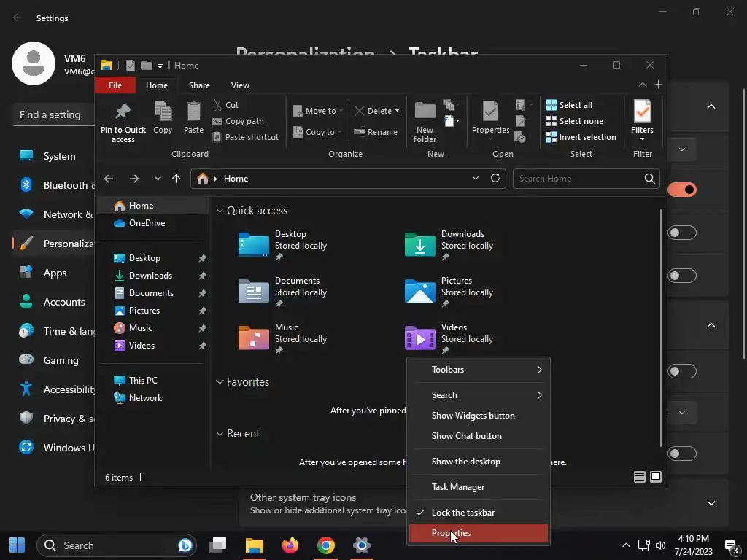Open the Filters dropdown in ribbon

[642, 139]
